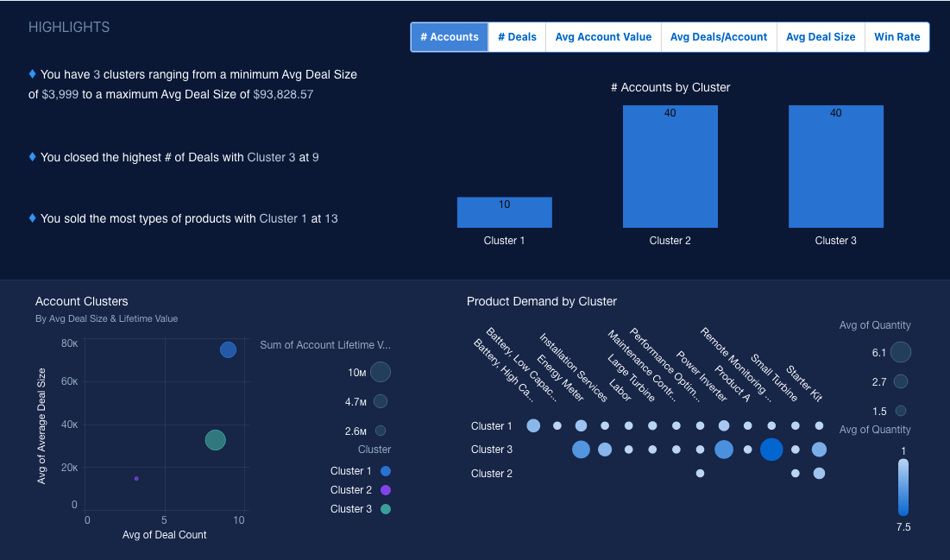Pick the small purple Cluster 2 dot
950x560 pixels.
click(x=136, y=478)
